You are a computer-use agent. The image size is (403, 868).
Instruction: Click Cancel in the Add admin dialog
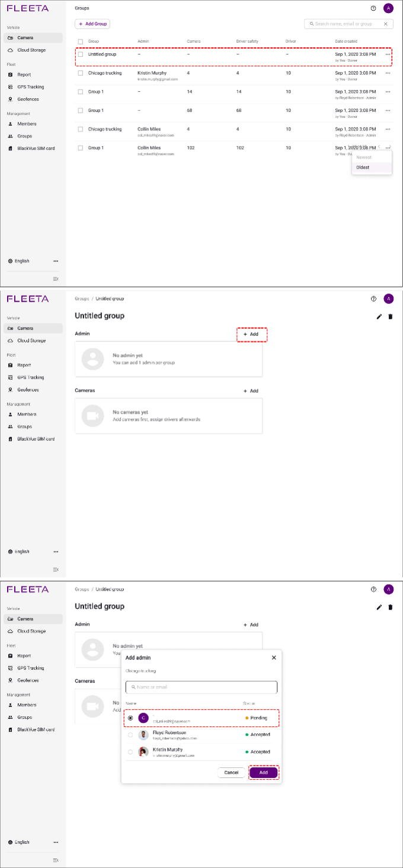231,773
